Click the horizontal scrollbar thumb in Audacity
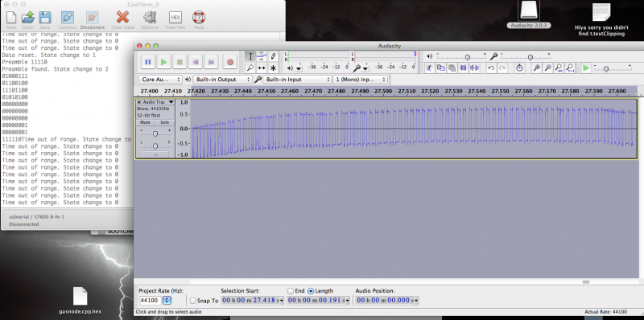 (x=586, y=282)
